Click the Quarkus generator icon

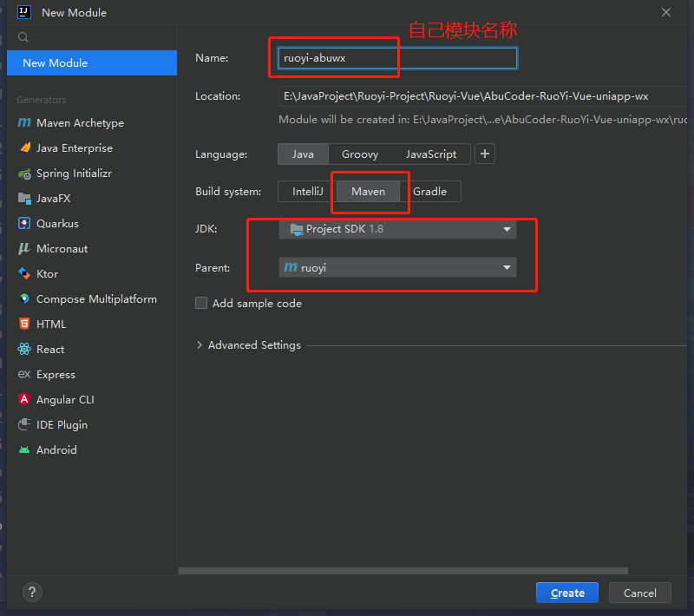(x=24, y=224)
